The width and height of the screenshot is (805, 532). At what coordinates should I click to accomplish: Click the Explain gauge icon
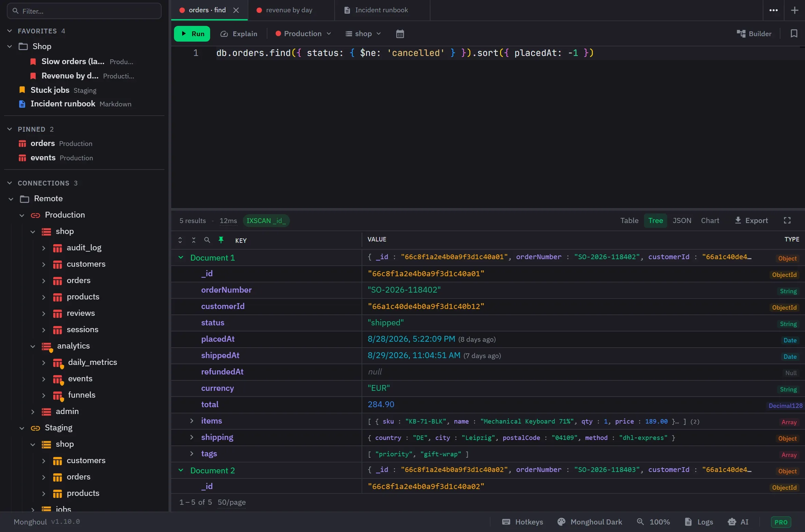pyautogui.click(x=224, y=34)
